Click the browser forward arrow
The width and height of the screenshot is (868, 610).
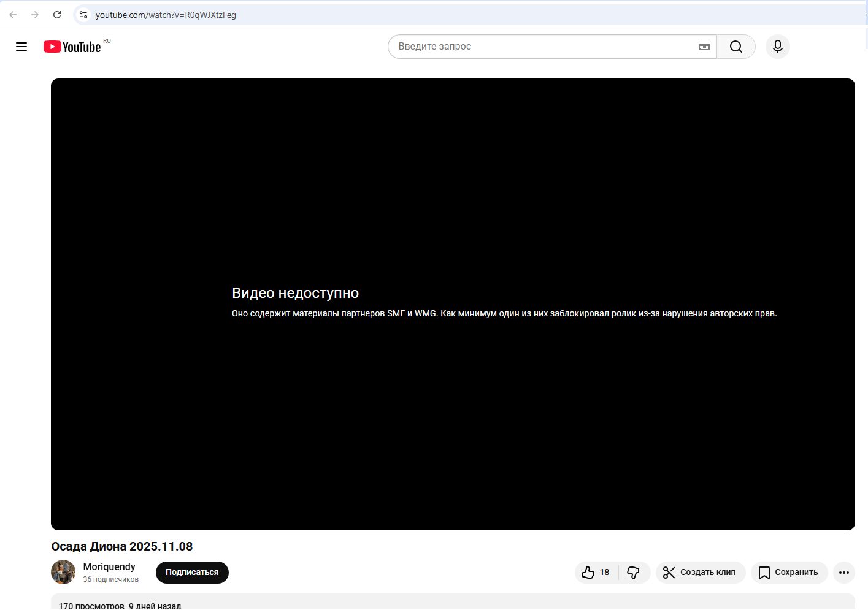click(x=35, y=15)
